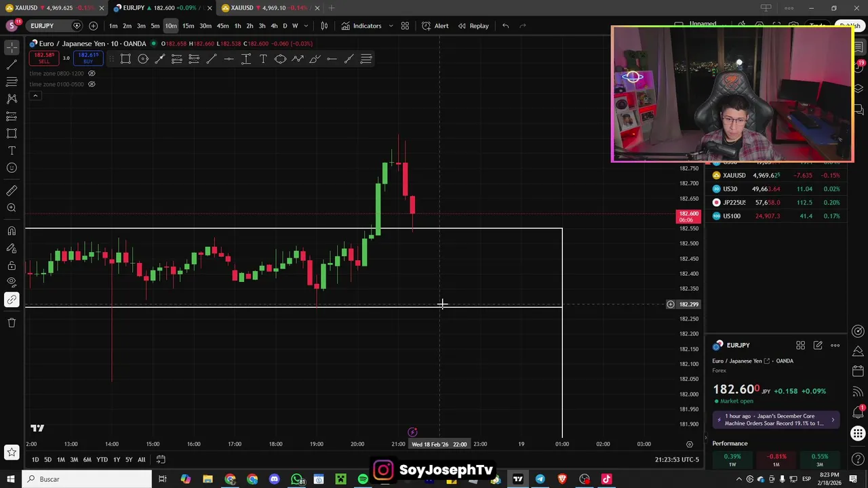Select JP225USD in the watchlist
The image size is (868, 488).
click(775, 203)
